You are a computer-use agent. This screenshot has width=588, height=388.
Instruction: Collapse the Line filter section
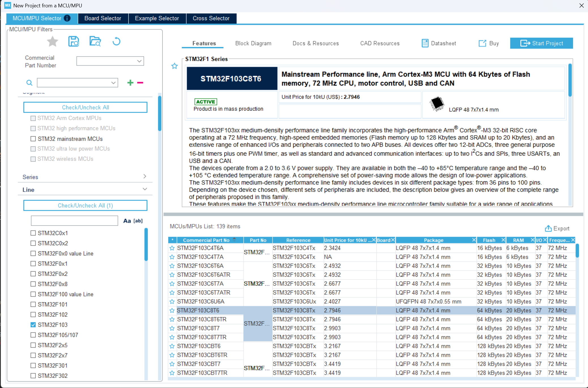click(145, 189)
